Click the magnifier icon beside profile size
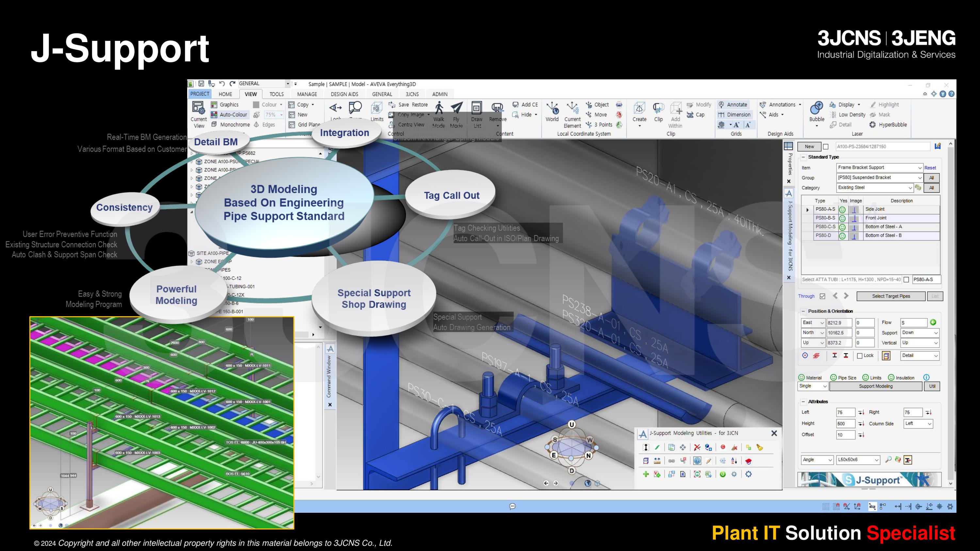Viewport: 980px width, 551px height. 888,459
